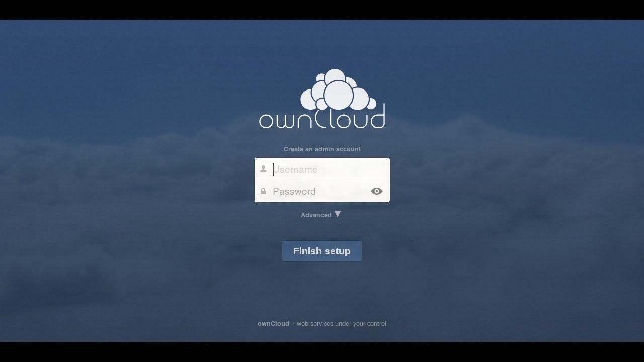644x362 pixels.
Task: Click the user icon in Username field
Action: click(x=263, y=169)
